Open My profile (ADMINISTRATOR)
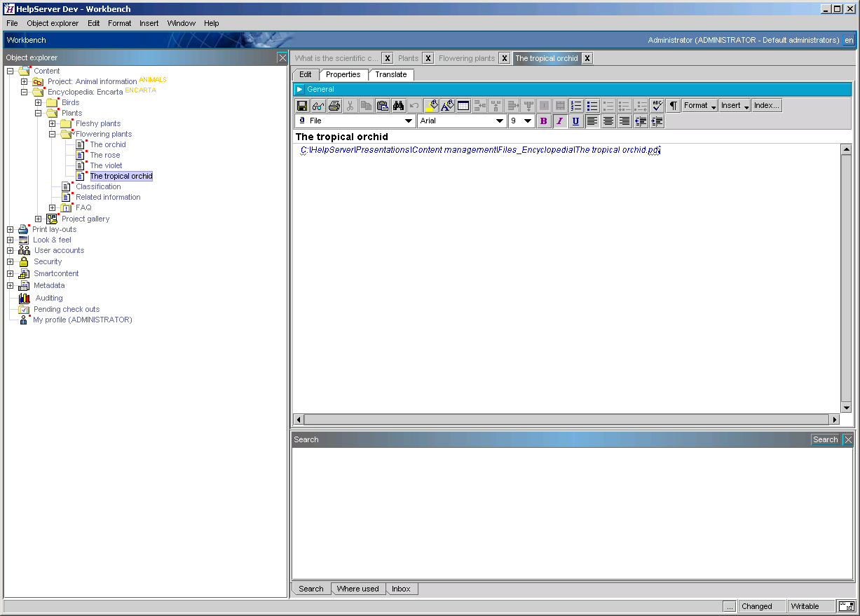The height and width of the screenshot is (616, 860). (83, 320)
